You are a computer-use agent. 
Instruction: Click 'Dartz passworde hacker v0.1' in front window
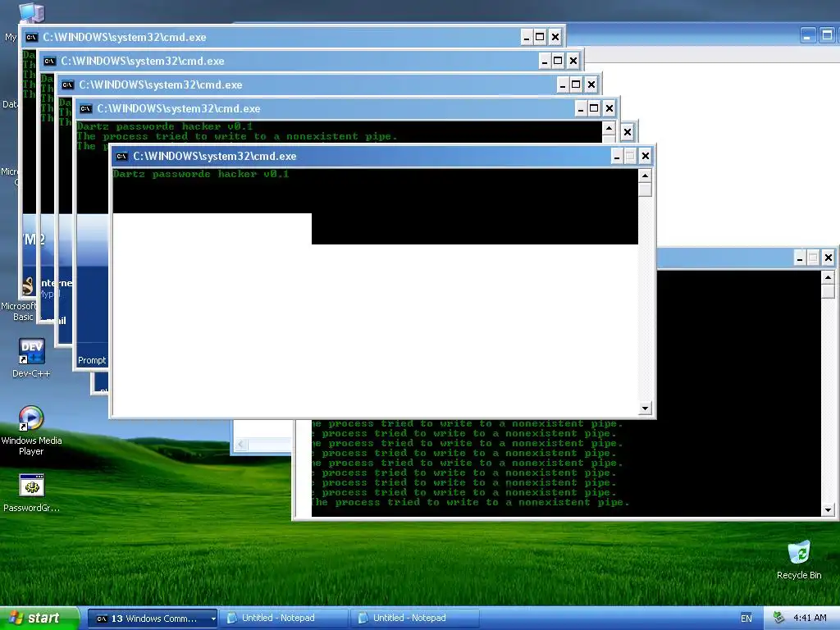pos(201,174)
